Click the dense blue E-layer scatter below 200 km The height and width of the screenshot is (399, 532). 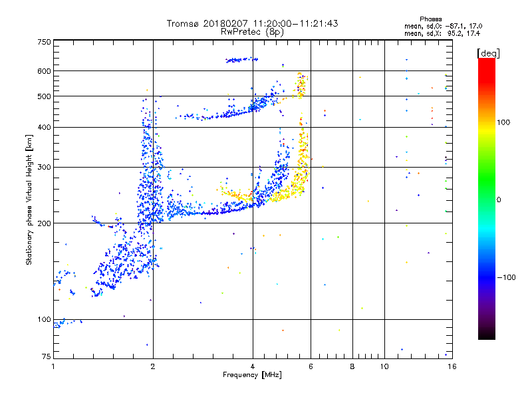click(126, 261)
